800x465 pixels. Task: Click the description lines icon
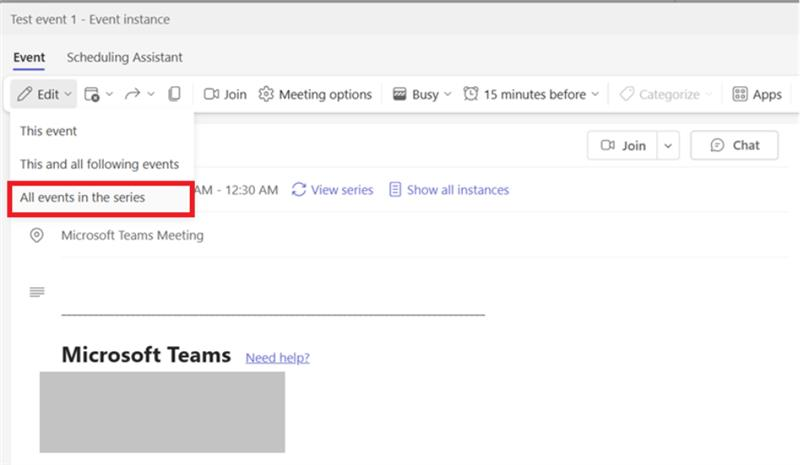37,292
